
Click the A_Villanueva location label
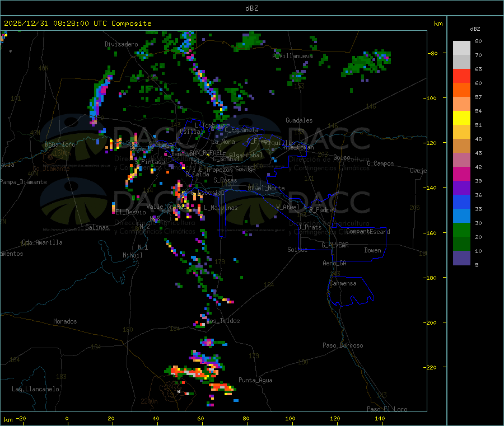click(x=292, y=56)
